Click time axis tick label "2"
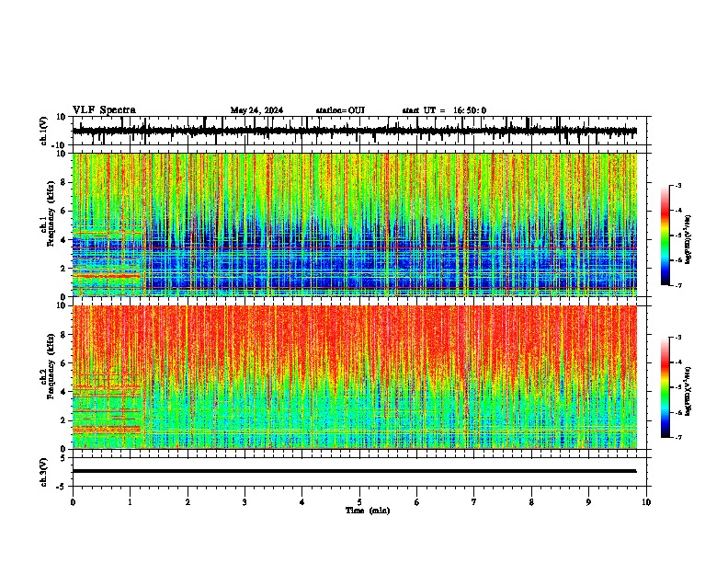 [188, 502]
